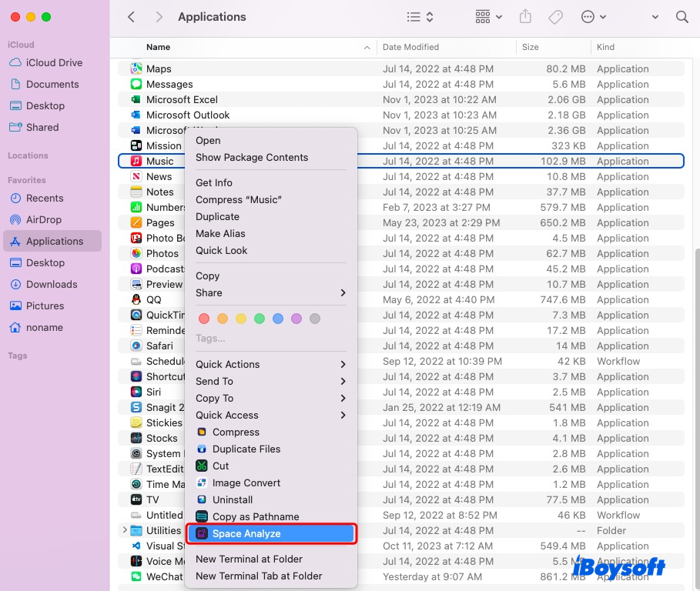The height and width of the screenshot is (591, 700).
Task: Click the back navigation arrow
Action: tap(131, 16)
